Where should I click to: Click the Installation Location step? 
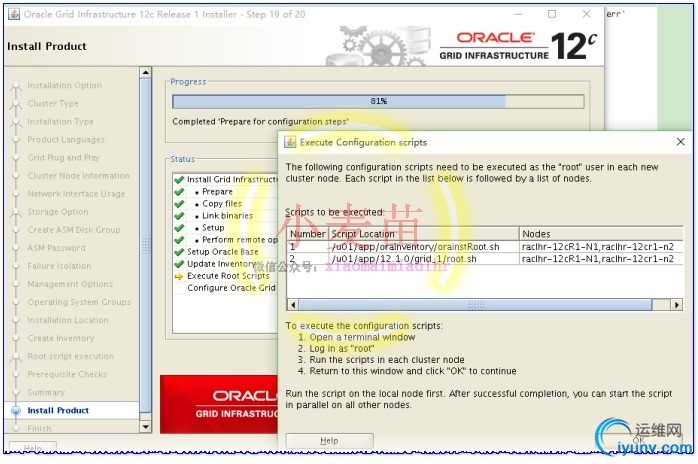(x=68, y=320)
